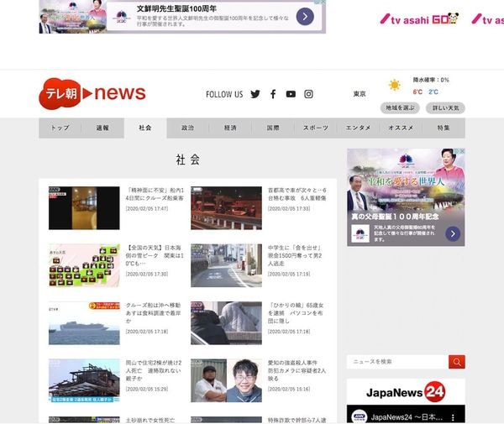Click the sunny weather icon
The height and width of the screenshot is (424, 504).
point(394,85)
